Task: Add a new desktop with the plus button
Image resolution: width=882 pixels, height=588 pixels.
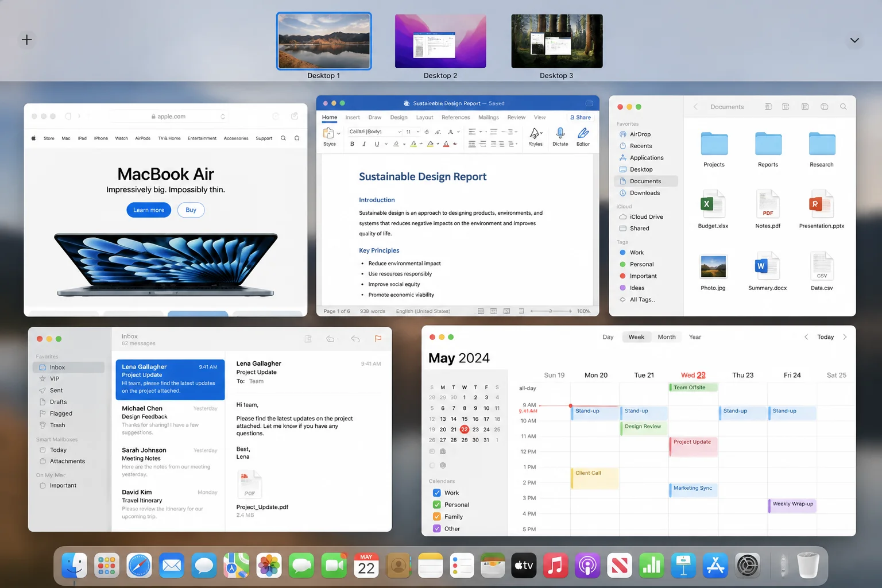Action: [26, 40]
